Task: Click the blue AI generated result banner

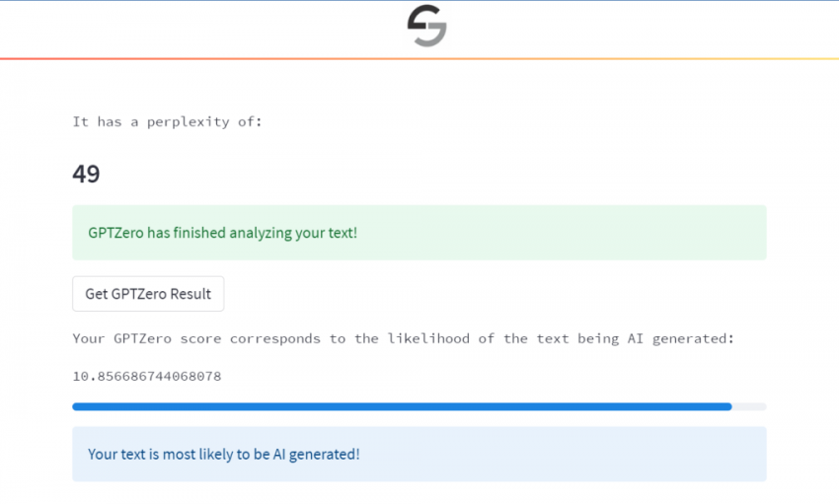Action: [x=419, y=454]
